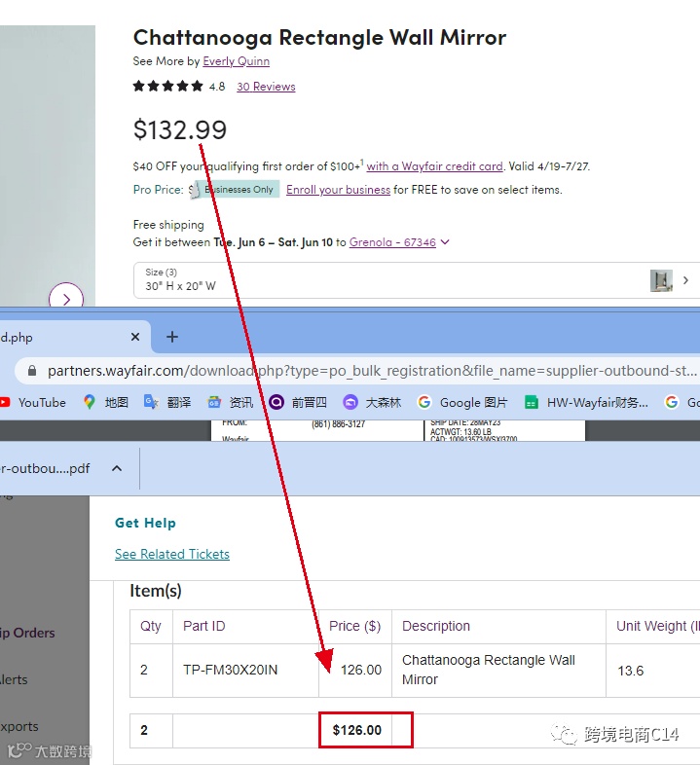This screenshot has width=700, height=765.
Task: Click the Free shipping text
Action: point(168,225)
